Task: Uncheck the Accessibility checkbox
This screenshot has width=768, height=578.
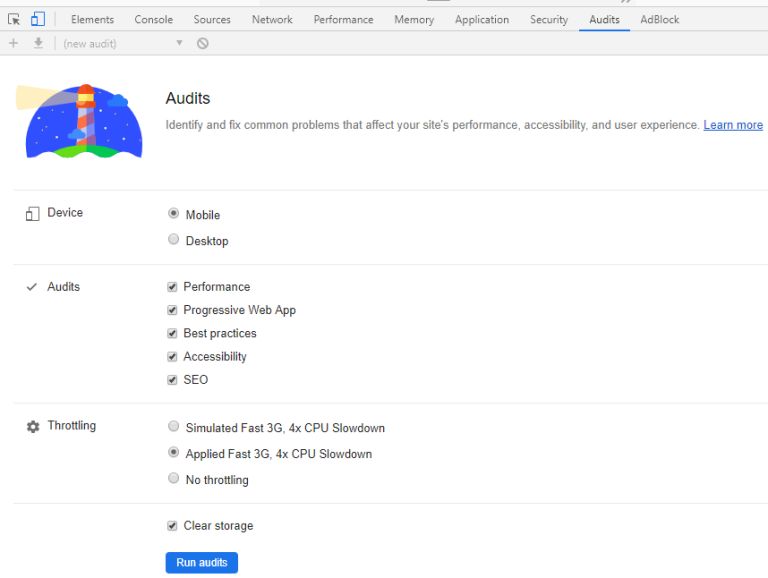Action: point(172,357)
